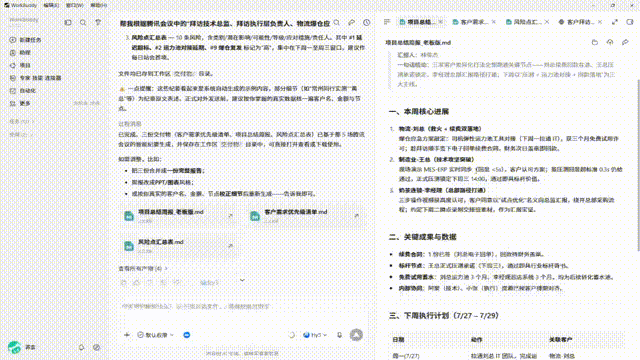
Task: Expand the chevron below the reply actions
Action: point(242,280)
